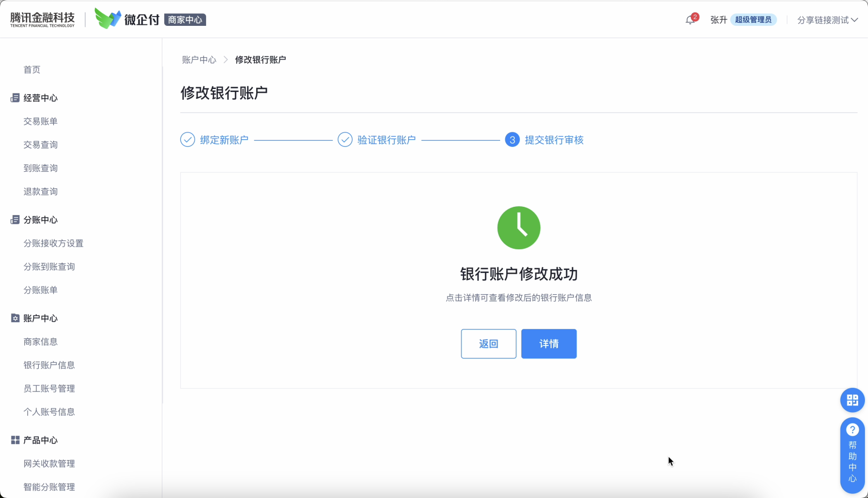
Task: Click the 验证银行账户 step checkmark
Action: [x=345, y=140]
